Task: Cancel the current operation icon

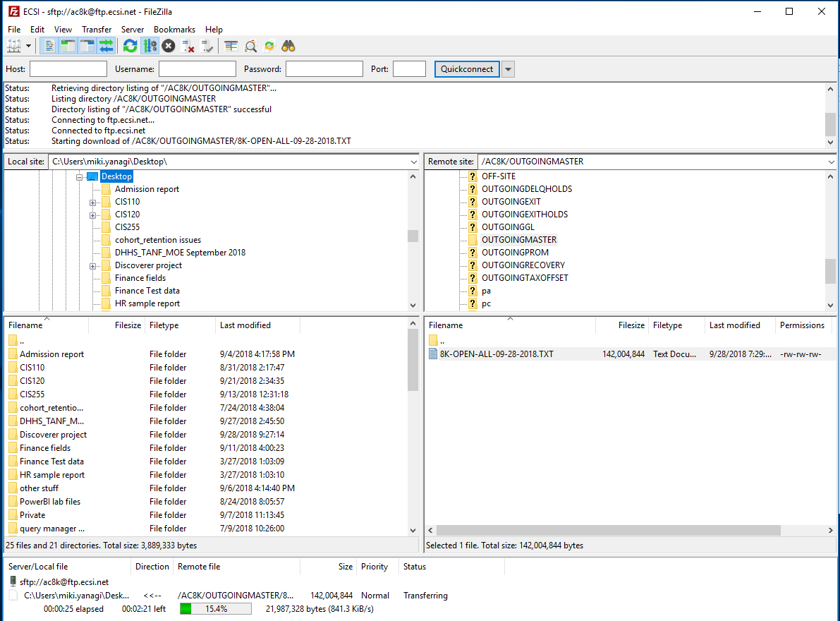Action: coord(169,47)
